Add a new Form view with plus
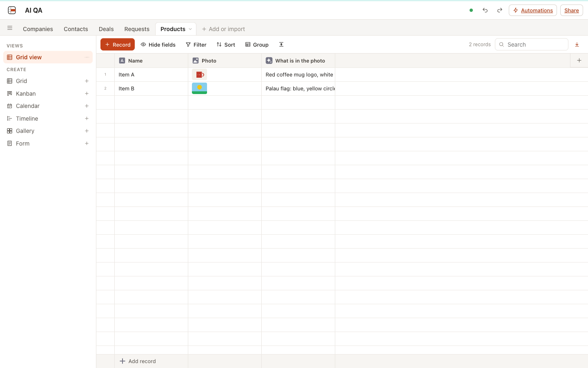 (87, 144)
